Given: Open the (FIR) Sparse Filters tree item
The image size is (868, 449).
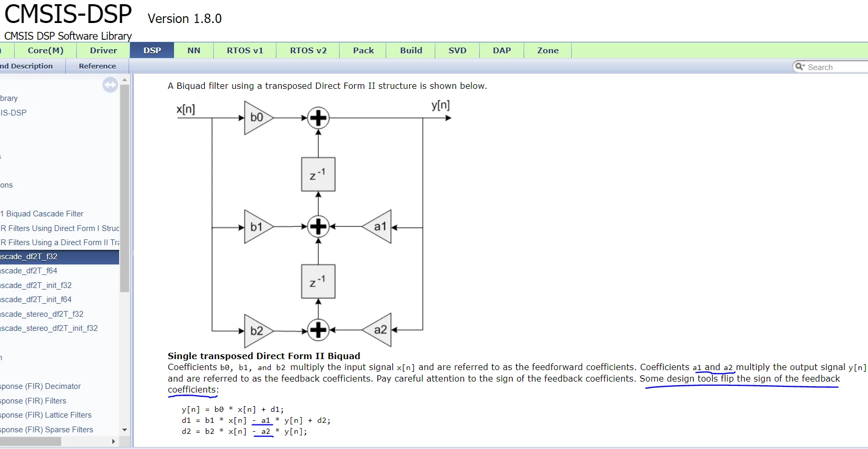Looking at the screenshot, I should (47, 430).
